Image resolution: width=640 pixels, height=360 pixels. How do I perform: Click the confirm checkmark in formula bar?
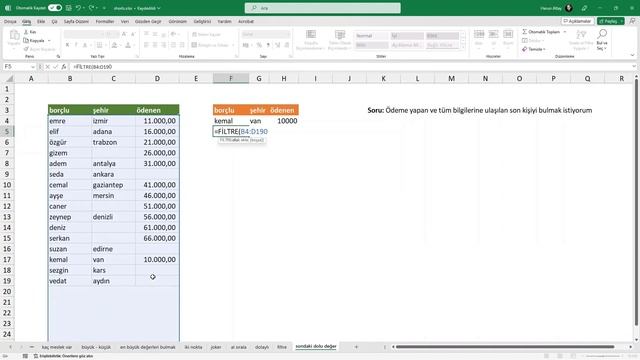click(x=56, y=67)
